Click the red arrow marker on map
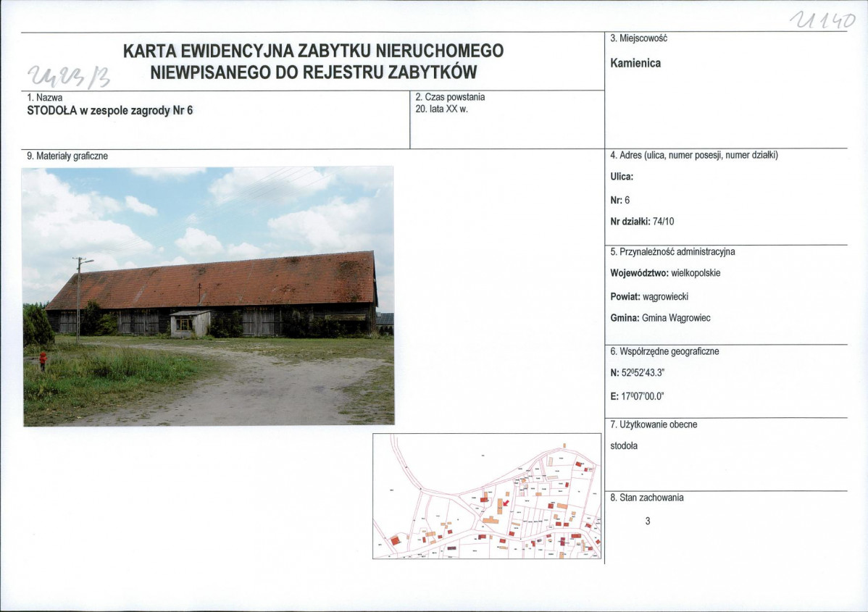Viewport: 868px width, 612px height. click(506, 503)
